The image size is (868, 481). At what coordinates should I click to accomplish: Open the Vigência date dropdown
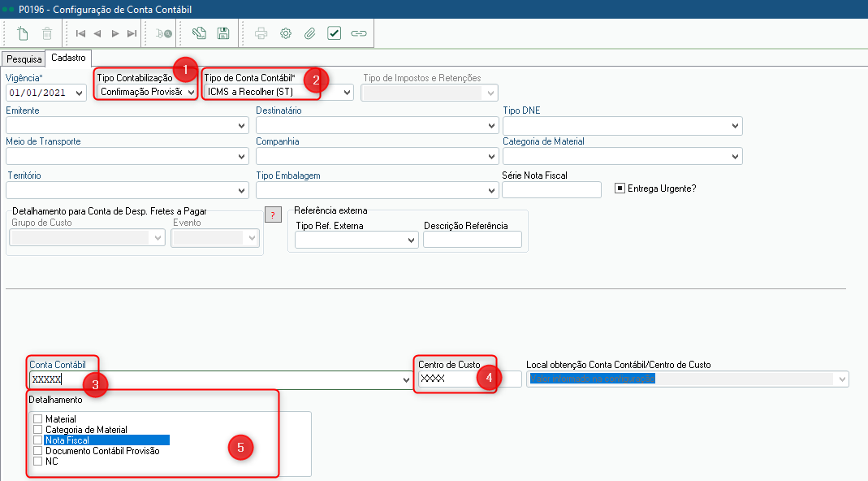coord(79,93)
